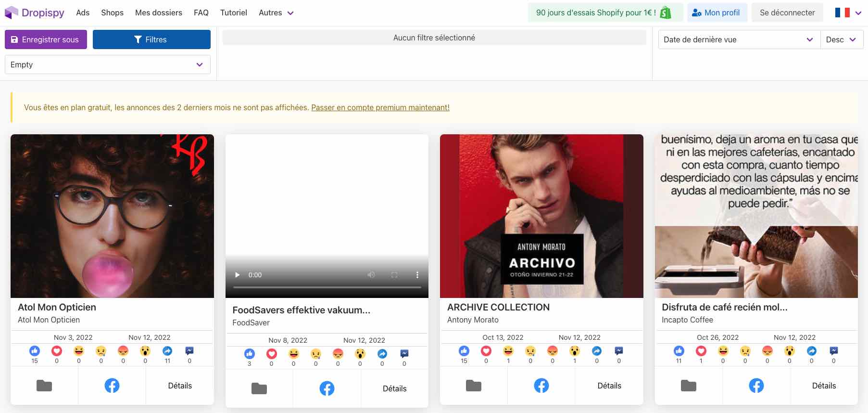Open the Empty folder dropdown
Screen dimensions: 868x413
coord(108,65)
